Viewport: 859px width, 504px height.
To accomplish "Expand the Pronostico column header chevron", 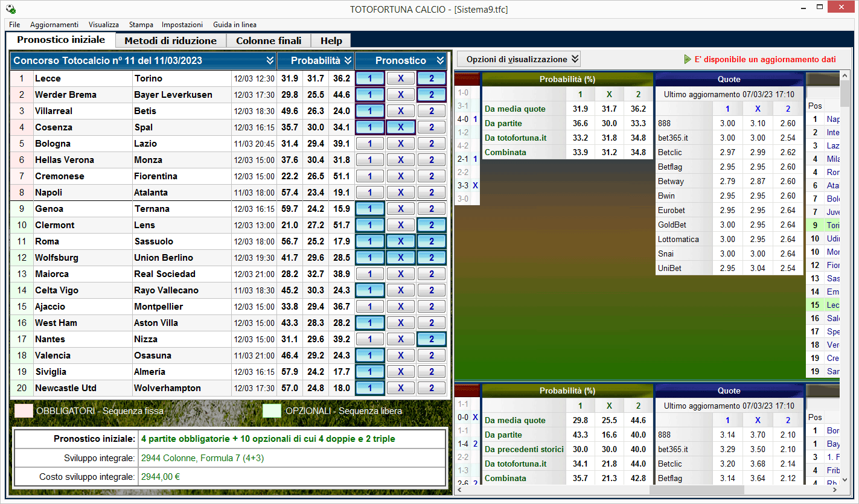I will pyautogui.click(x=440, y=60).
